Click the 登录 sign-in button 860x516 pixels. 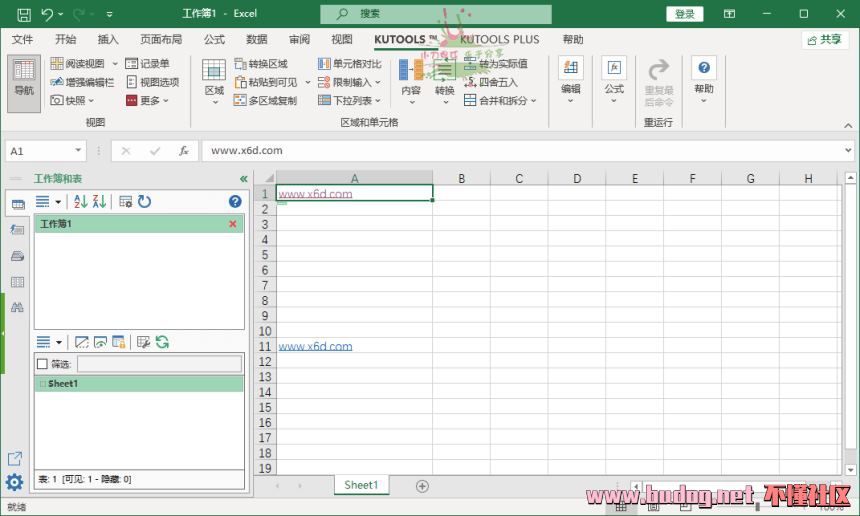pos(684,14)
